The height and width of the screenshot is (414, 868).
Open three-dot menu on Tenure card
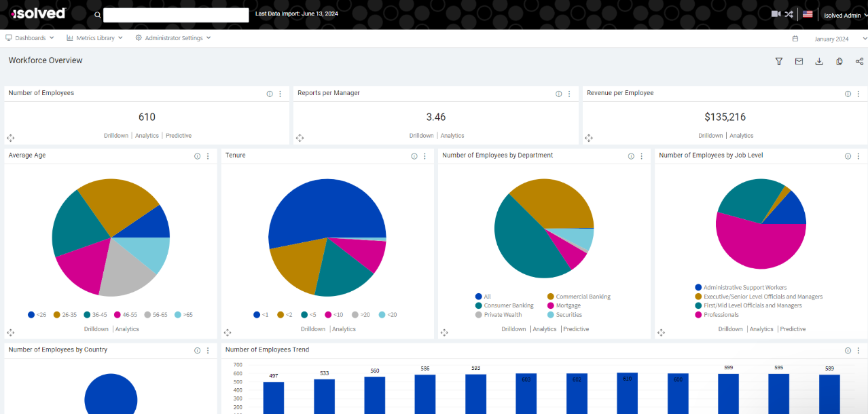[424, 156]
